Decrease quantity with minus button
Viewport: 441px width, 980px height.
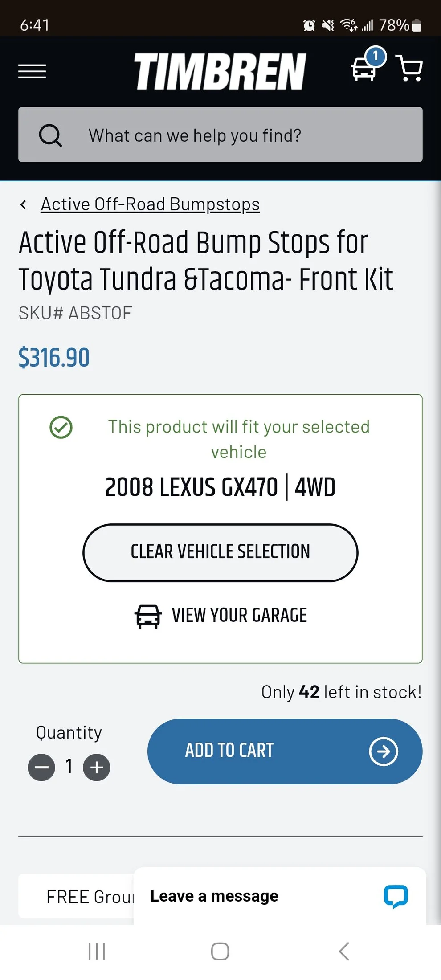coord(41,767)
